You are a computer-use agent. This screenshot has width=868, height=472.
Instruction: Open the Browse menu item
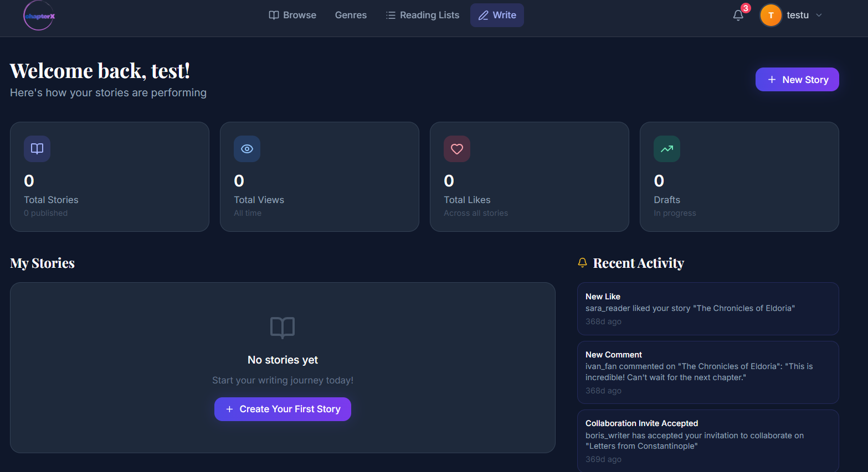292,15
